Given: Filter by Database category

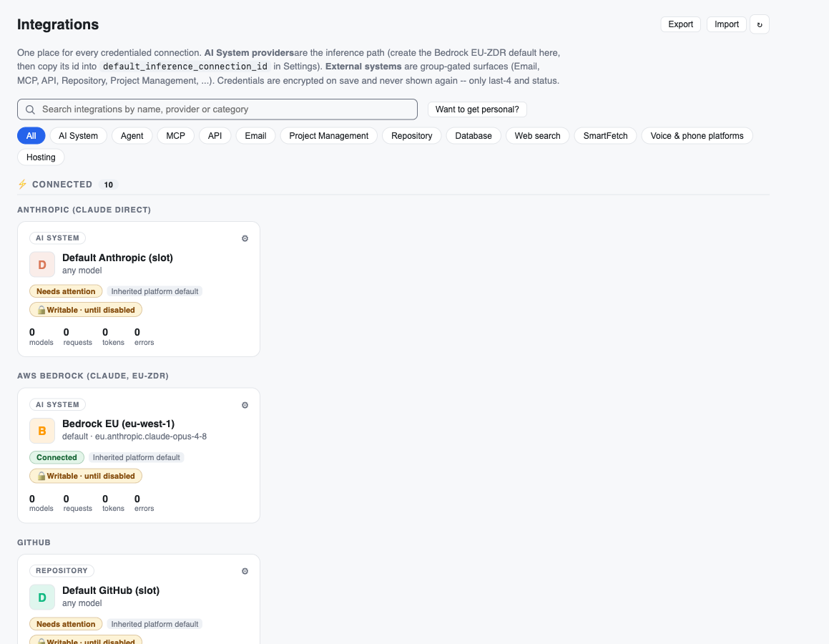Looking at the screenshot, I should 474,136.
